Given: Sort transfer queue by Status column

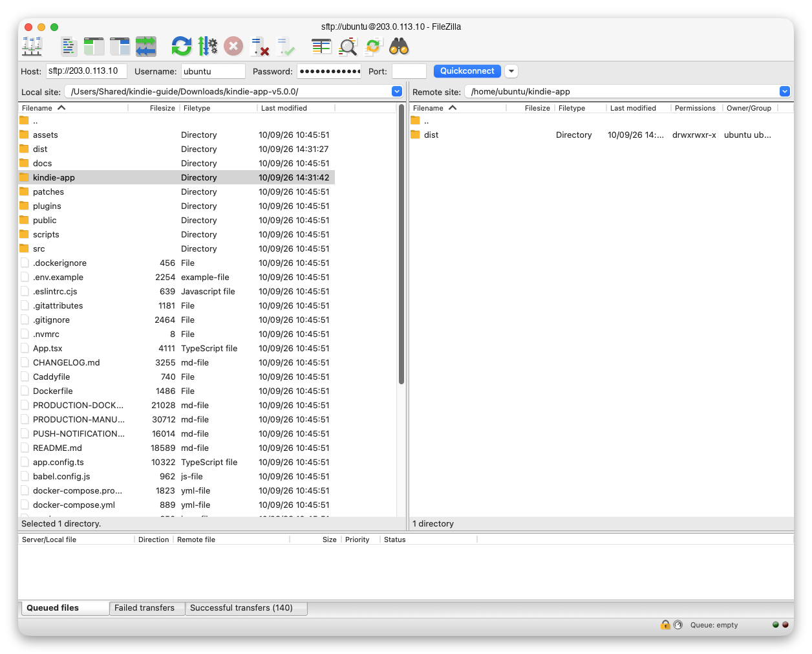Looking at the screenshot, I should coord(428,540).
